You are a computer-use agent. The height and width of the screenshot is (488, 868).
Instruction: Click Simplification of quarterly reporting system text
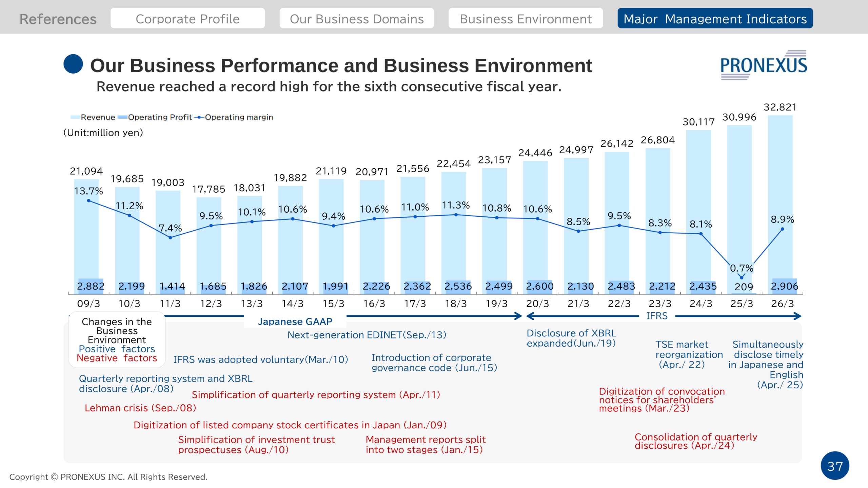coord(316,395)
